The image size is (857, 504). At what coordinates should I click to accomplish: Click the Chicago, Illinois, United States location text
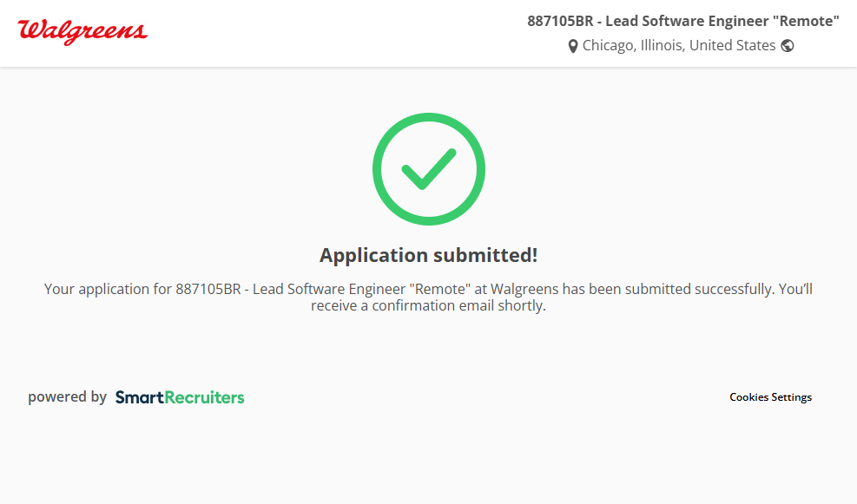point(678,46)
